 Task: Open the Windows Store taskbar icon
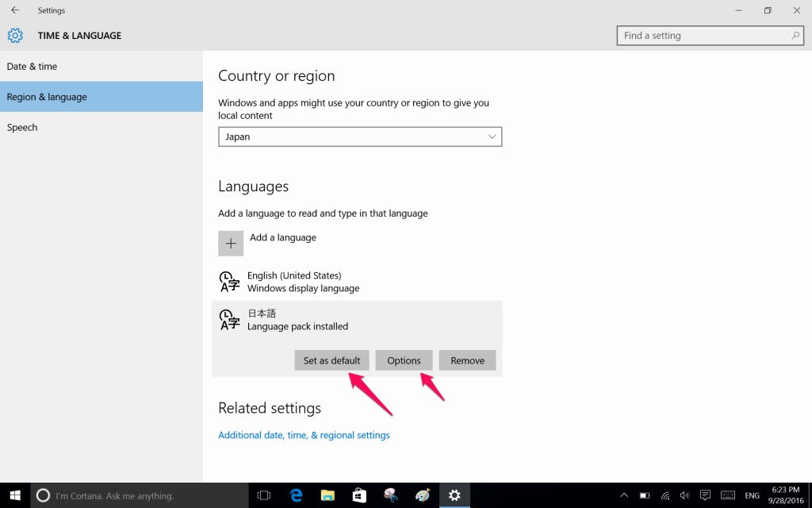[x=359, y=495]
